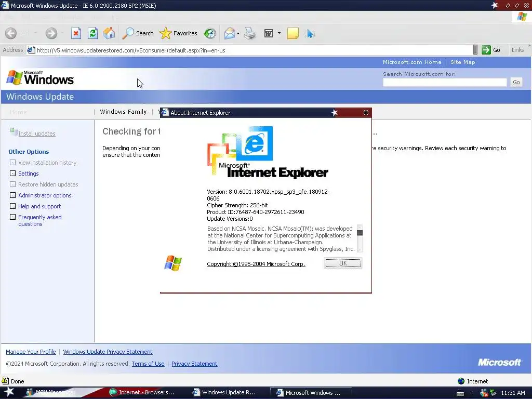Image resolution: width=532 pixels, height=399 pixels.
Task: Click the Install updates shield icon
Action: 14,131
